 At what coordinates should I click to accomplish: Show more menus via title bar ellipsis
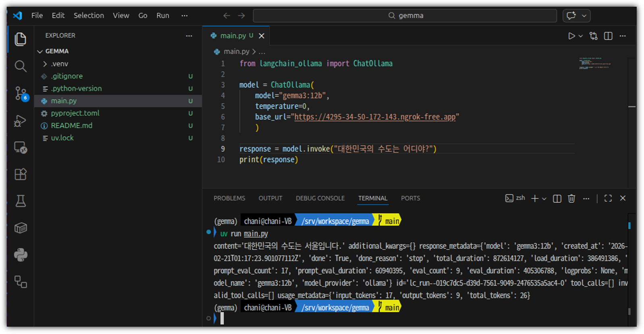[x=185, y=15]
